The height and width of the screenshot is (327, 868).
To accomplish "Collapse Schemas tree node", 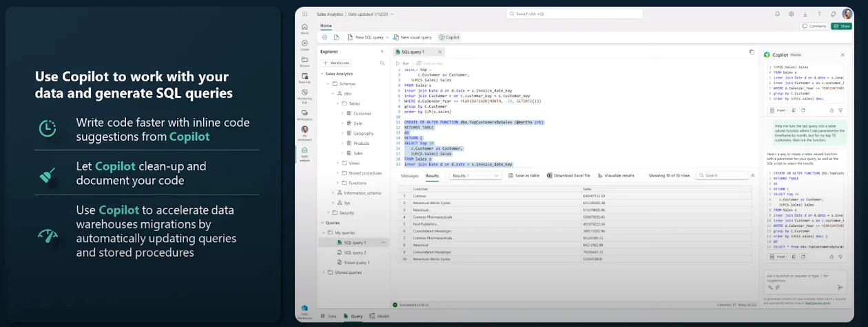I will [x=327, y=83].
